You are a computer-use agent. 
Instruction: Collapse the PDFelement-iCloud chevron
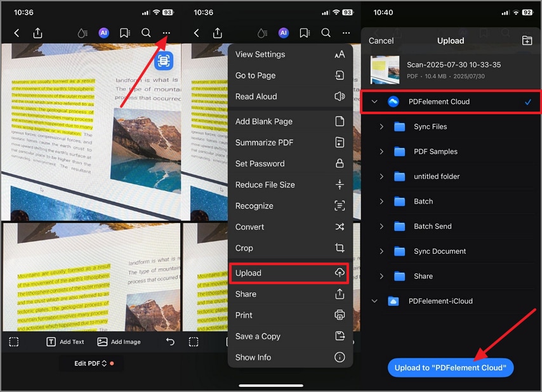pyautogui.click(x=374, y=301)
